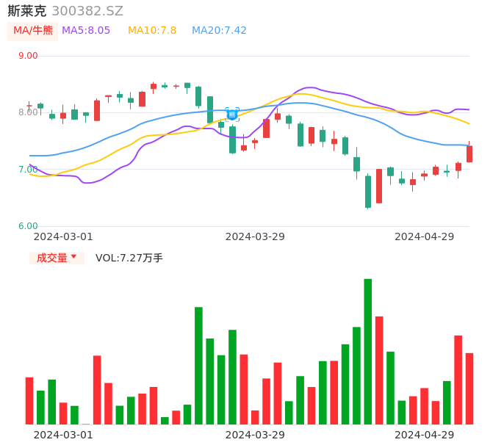
Task: Click the blue shield marker on the chart
Action: click(x=232, y=114)
